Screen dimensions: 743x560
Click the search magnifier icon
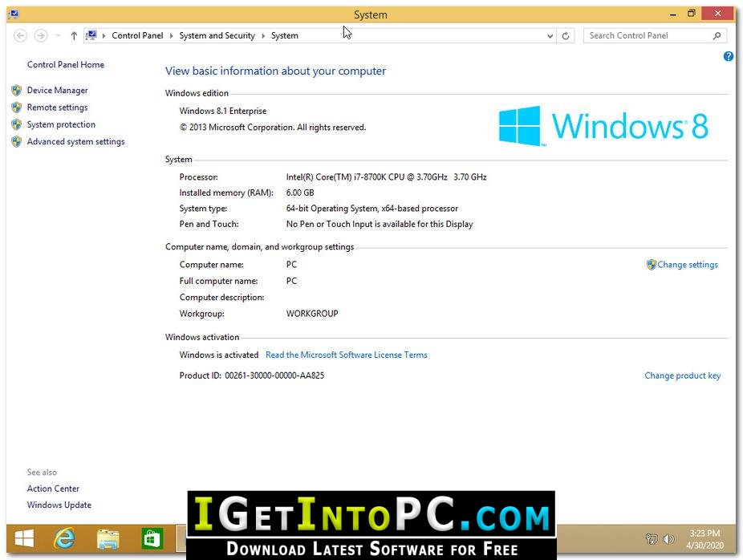coord(717,35)
